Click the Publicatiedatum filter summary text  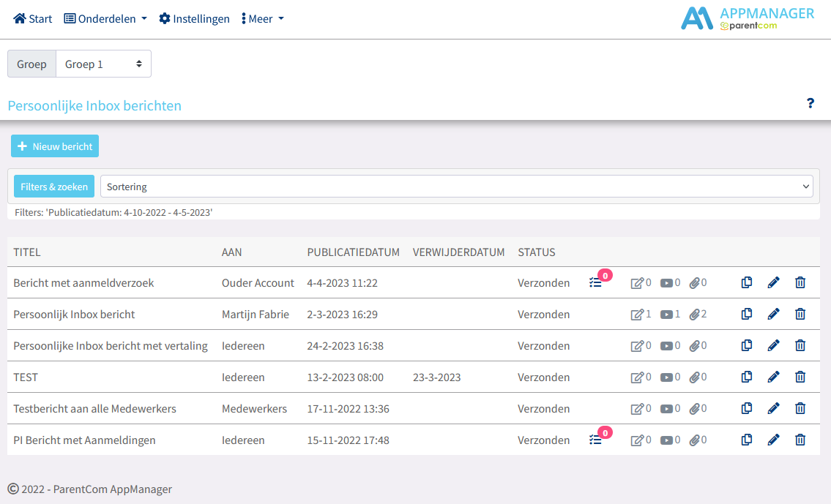point(113,212)
